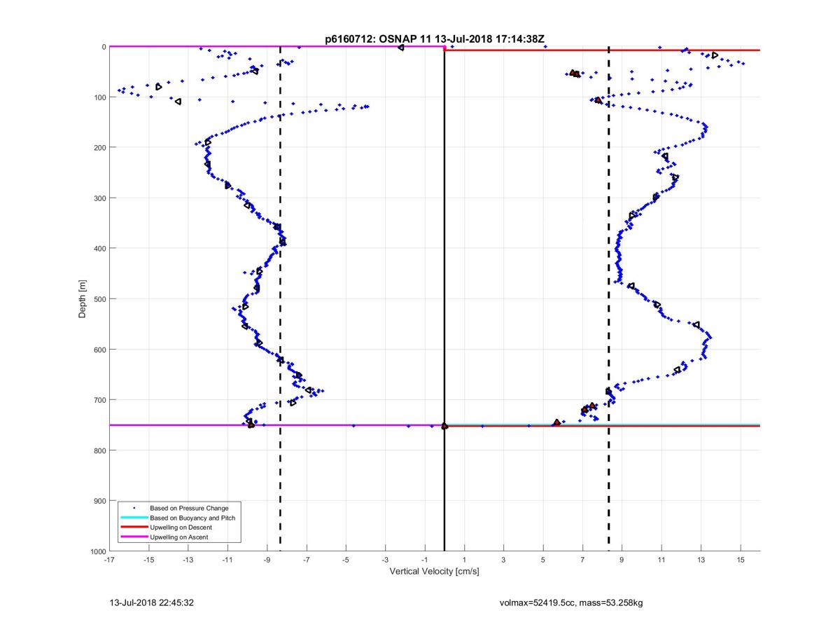Click the Vertical Velocity [cm/s] axis label
This screenshot has width=840, height=620.
click(x=434, y=572)
